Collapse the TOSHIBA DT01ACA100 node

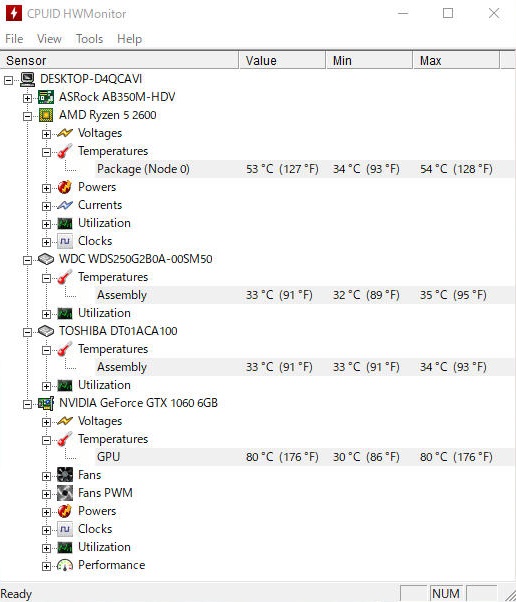(x=27, y=332)
